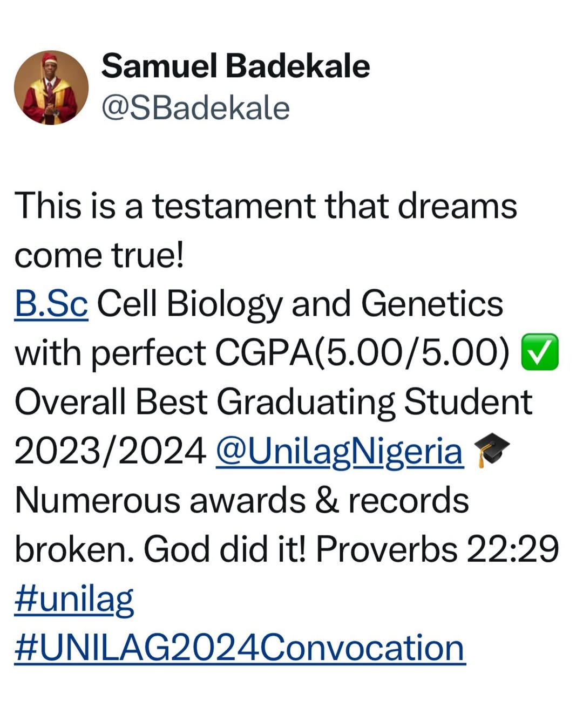Click the line "Overall Best Graduating Student"

click(273, 402)
